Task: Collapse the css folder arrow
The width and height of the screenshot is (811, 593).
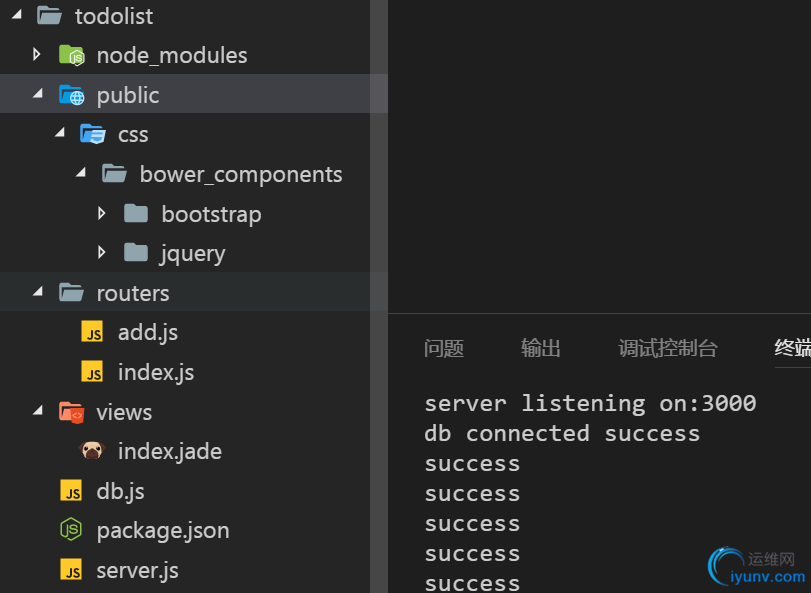Action: tap(60, 133)
